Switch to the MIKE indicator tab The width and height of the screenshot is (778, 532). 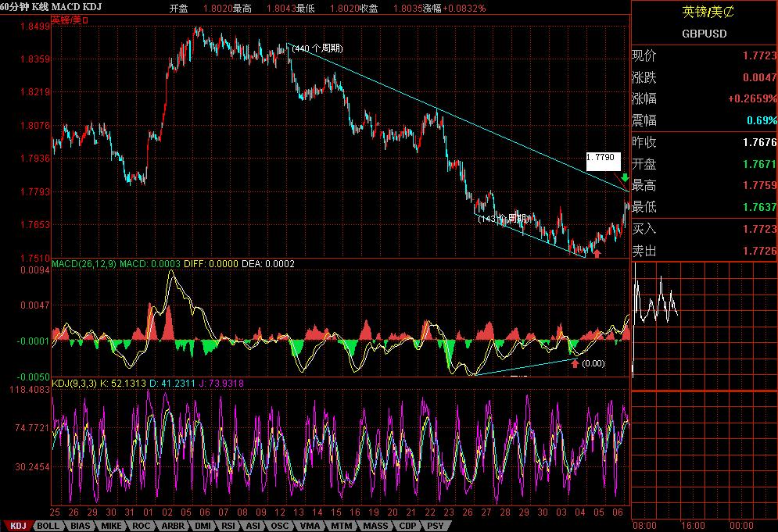(x=112, y=527)
